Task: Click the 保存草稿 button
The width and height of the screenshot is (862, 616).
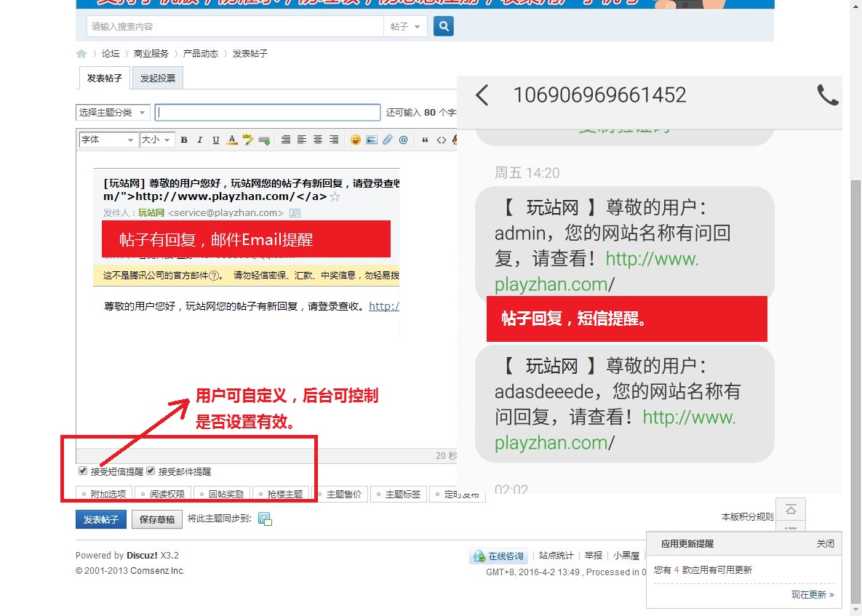Action: point(156,519)
